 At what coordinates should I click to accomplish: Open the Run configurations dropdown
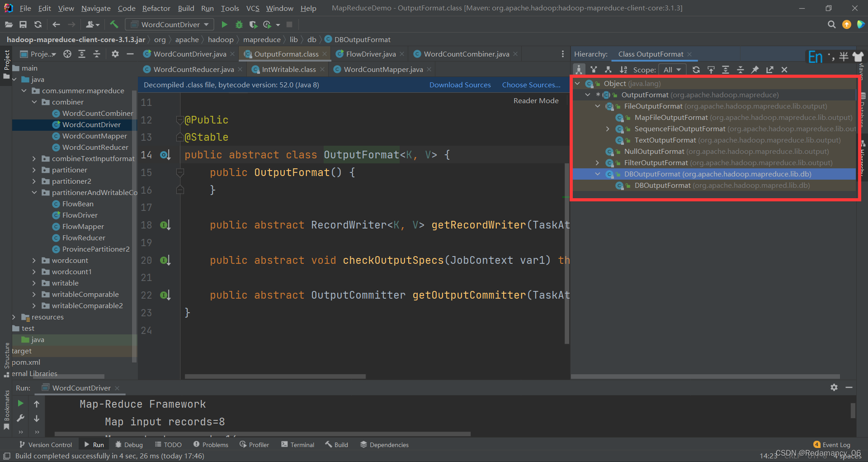click(x=170, y=24)
